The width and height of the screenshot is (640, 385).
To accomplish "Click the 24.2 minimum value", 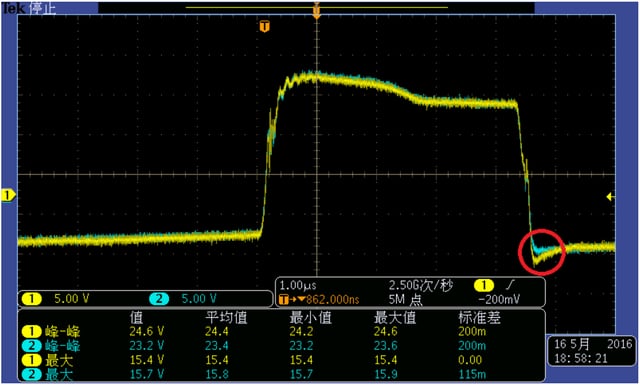I will [301, 331].
